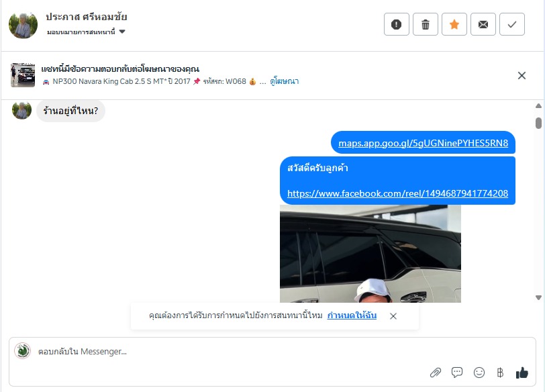Mark conversation done with checkmark button
545x392 pixels.
pos(511,24)
